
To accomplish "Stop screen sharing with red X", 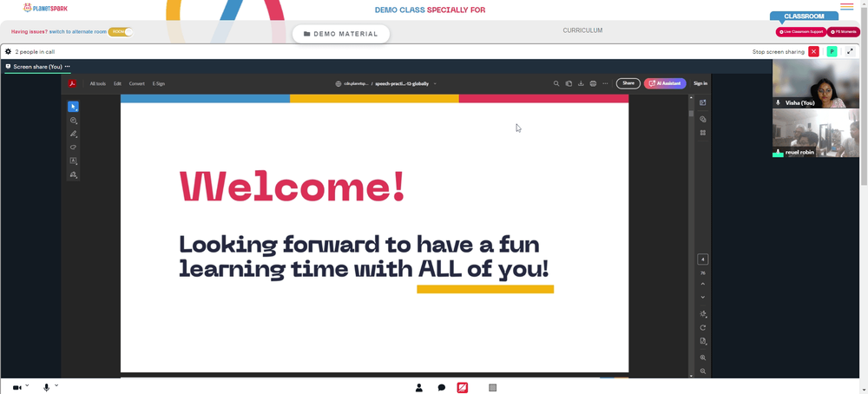I will [813, 51].
